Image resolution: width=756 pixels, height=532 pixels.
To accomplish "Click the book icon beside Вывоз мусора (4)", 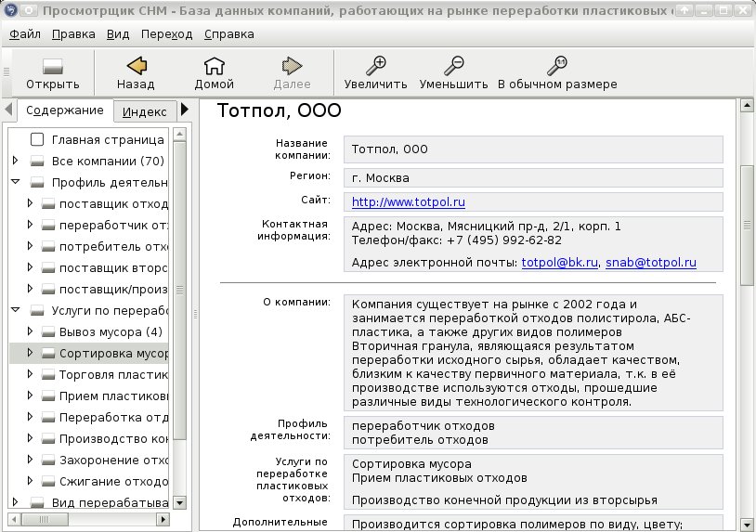I will click(47, 331).
